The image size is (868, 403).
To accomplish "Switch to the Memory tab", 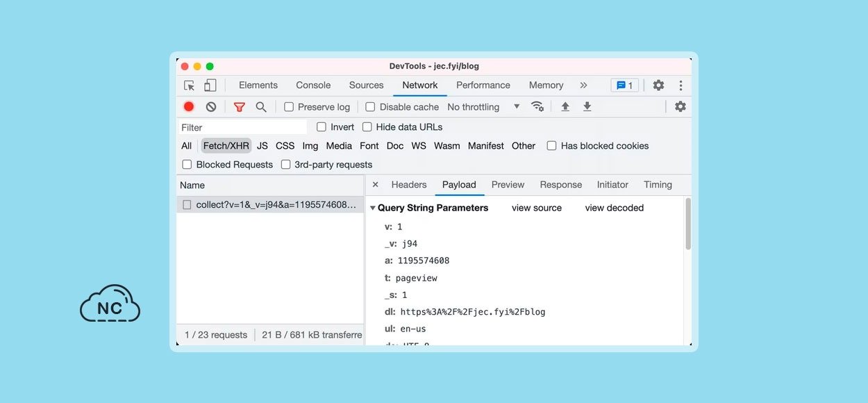I will [546, 85].
